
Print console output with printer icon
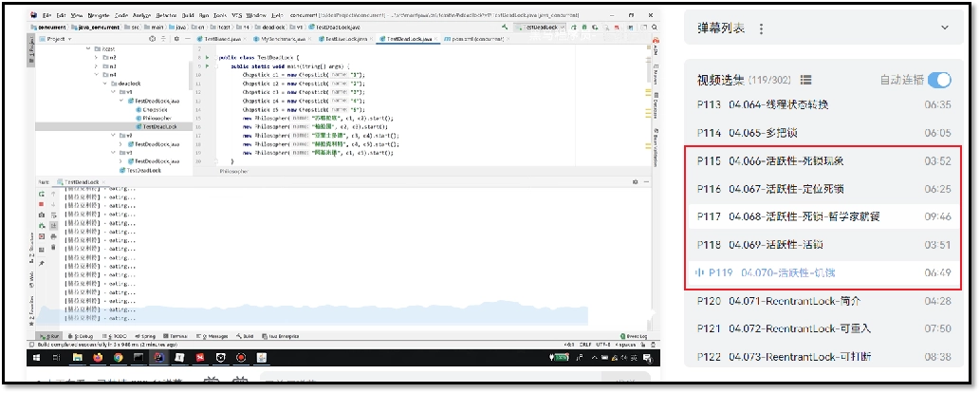(53, 236)
